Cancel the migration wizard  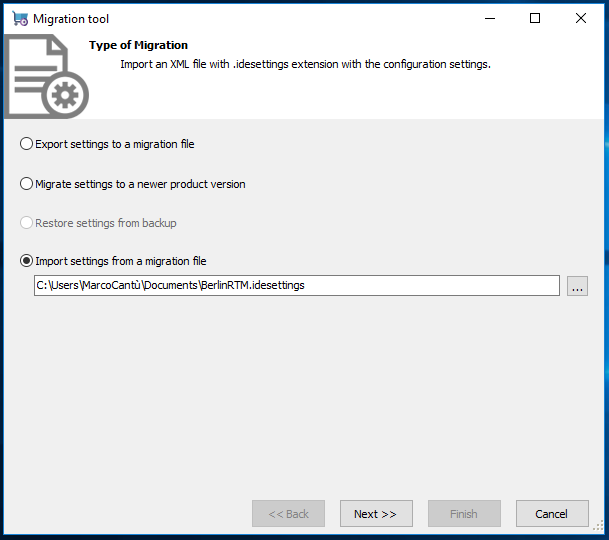pyautogui.click(x=552, y=514)
